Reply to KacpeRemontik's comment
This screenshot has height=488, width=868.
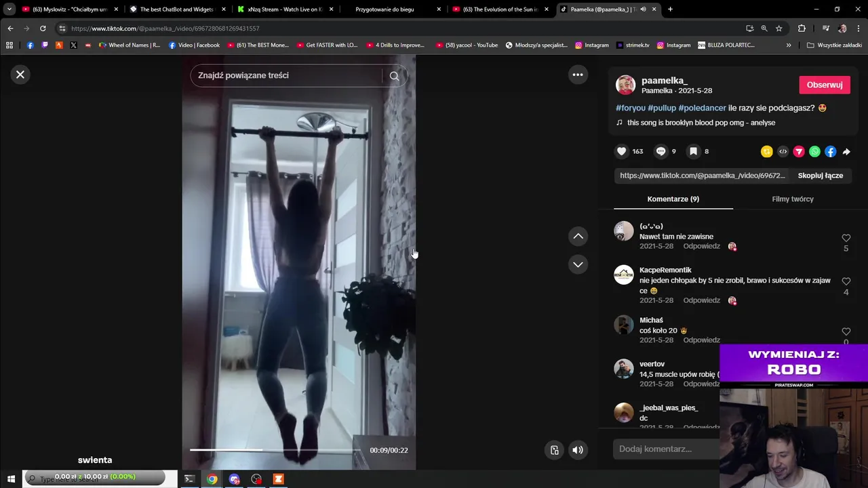(701, 300)
